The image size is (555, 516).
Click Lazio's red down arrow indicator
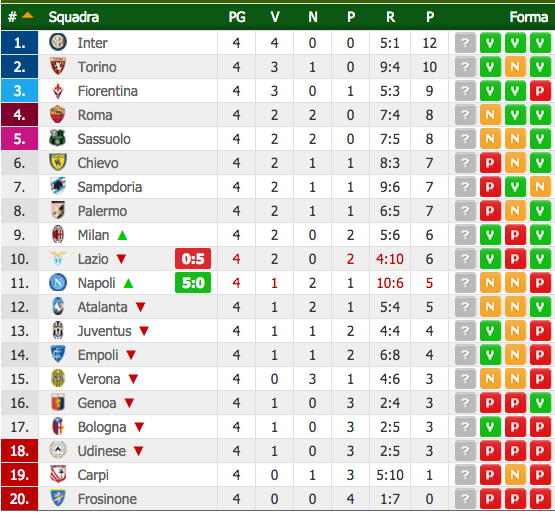coord(121,259)
